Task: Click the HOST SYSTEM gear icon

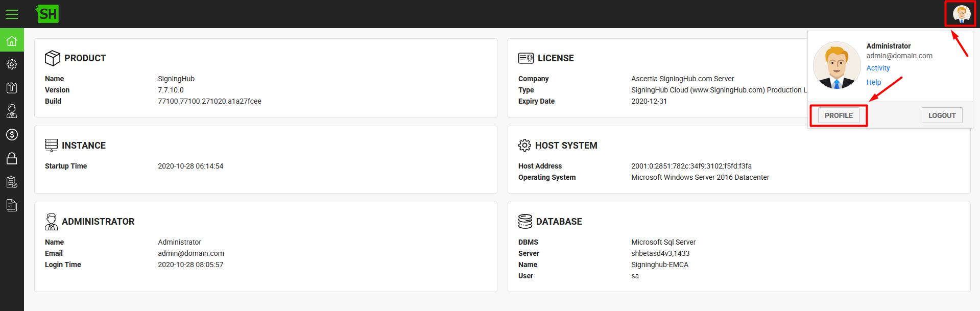Action: coord(524,146)
